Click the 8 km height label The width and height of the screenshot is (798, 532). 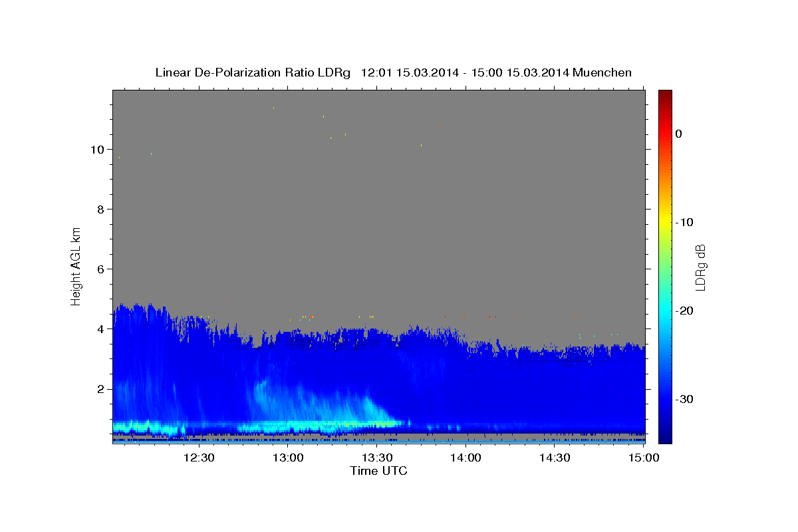(x=101, y=209)
